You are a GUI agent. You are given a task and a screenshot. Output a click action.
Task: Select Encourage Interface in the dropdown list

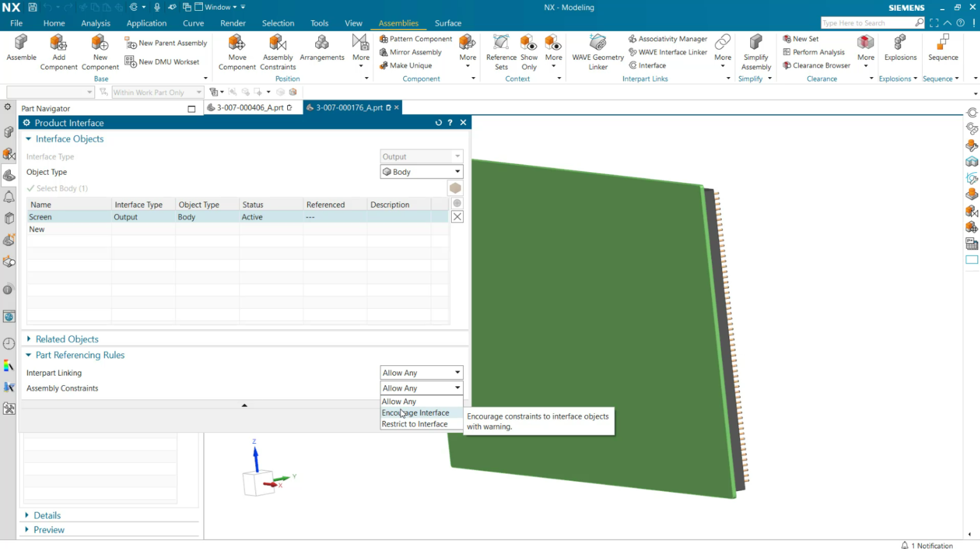[x=415, y=413]
